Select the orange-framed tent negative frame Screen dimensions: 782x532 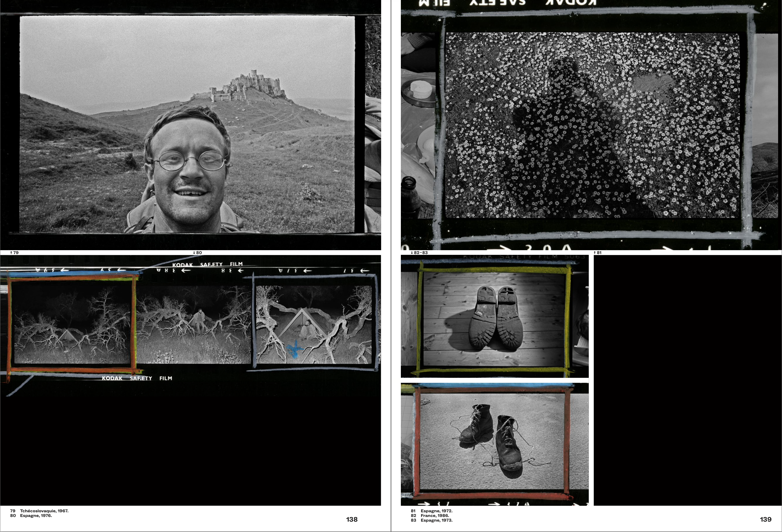(x=72, y=324)
